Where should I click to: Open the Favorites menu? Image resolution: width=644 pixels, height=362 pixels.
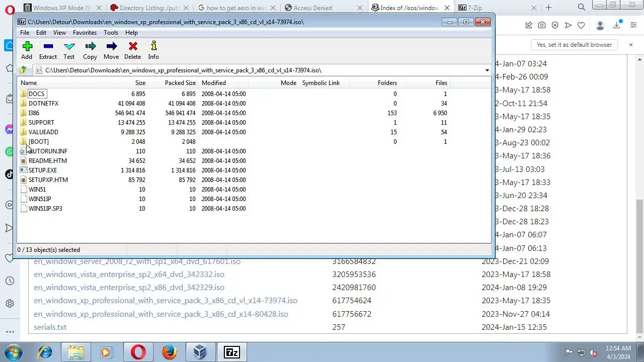click(85, 33)
